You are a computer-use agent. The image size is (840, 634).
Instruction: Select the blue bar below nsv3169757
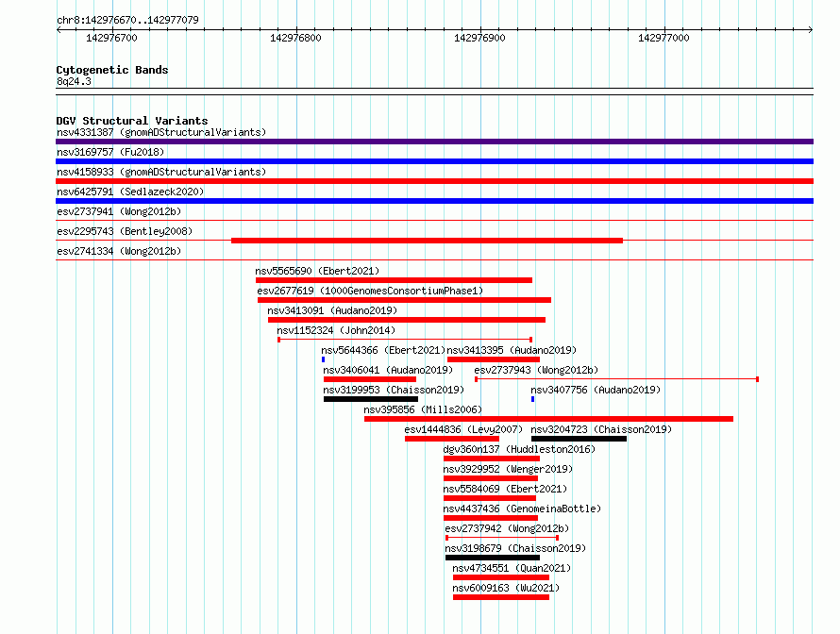[434, 161]
